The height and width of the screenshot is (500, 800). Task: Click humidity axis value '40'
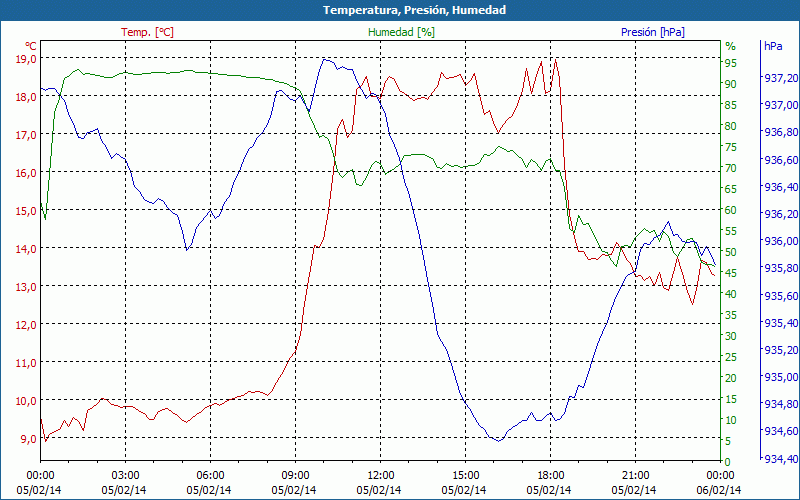click(731, 294)
